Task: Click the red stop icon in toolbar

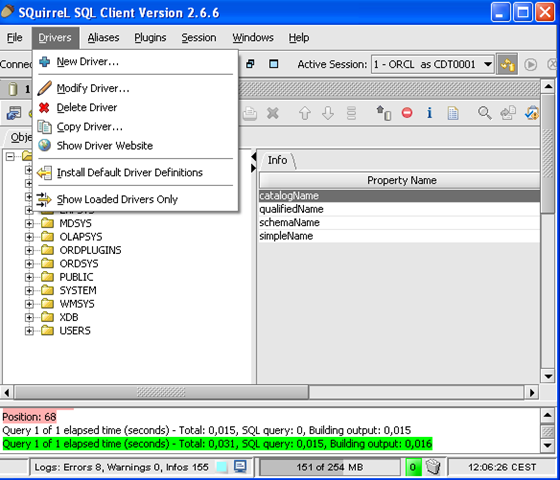Action: (x=407, y=113)
